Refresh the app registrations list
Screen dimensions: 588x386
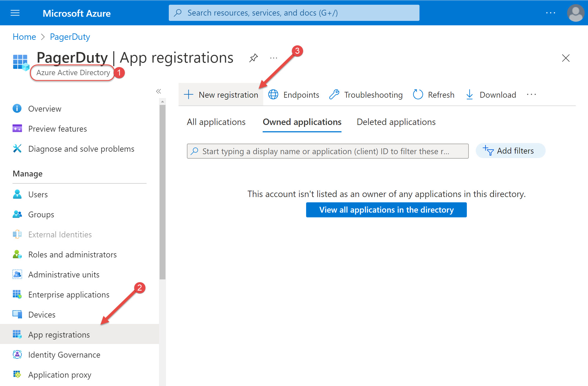(x=434, y=95)
